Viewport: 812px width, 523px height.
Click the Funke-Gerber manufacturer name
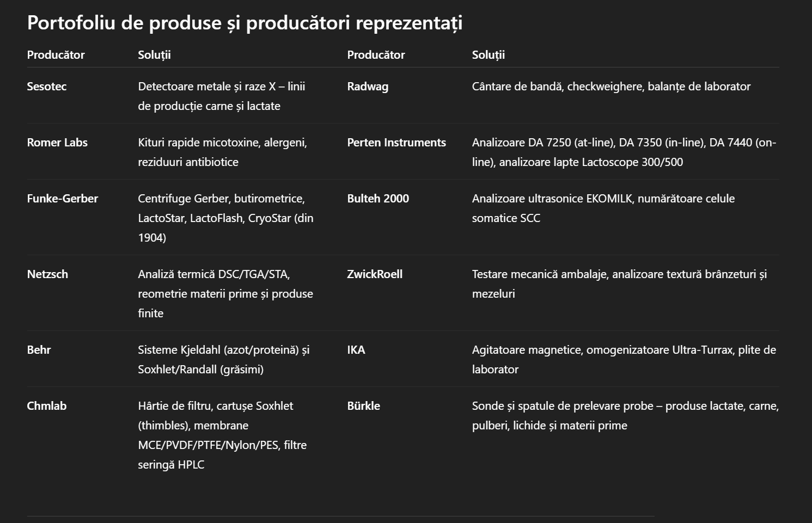[63, 199]
